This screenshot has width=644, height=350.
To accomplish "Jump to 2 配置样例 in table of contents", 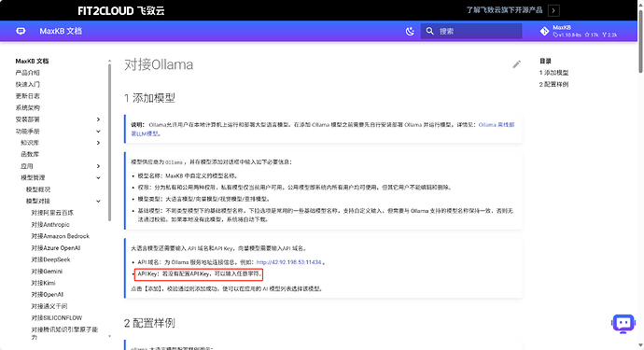I will point(553,84).
